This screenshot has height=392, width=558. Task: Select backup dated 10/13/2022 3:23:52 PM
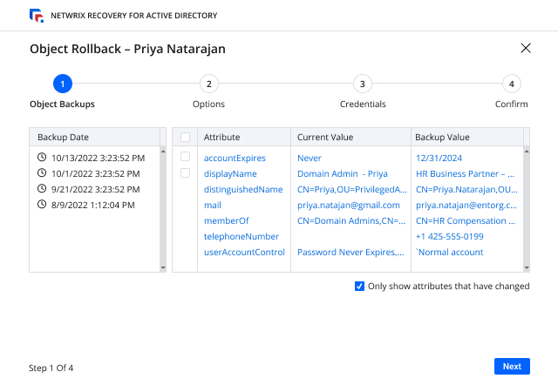click(x=98, y=158)
